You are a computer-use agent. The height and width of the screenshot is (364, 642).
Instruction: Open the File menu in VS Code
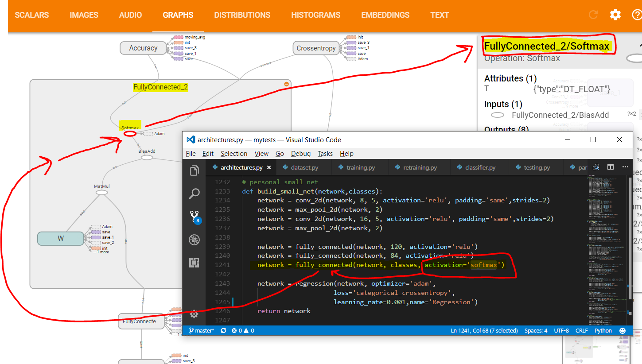coord(191,154)
